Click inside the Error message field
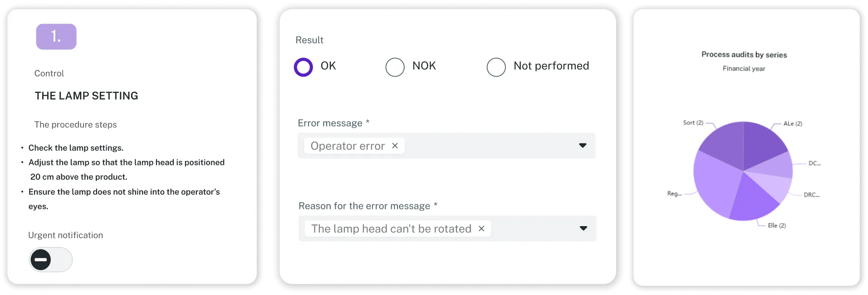Viewport: 868px width, 295px height. 490,146
